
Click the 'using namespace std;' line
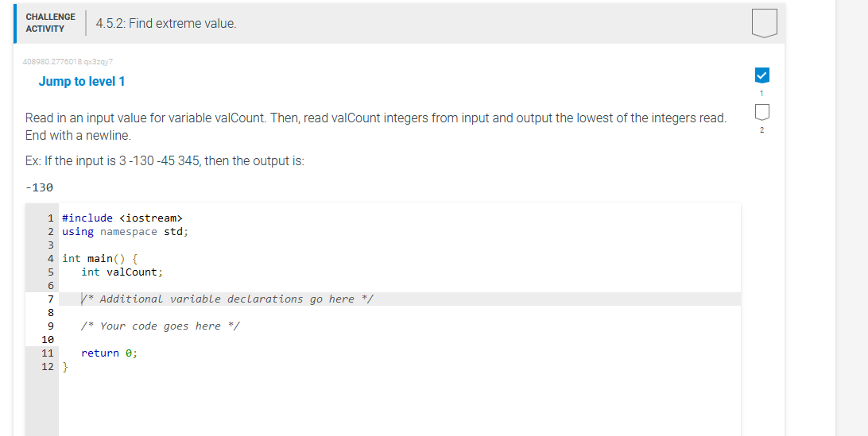[x=125, y=232]
